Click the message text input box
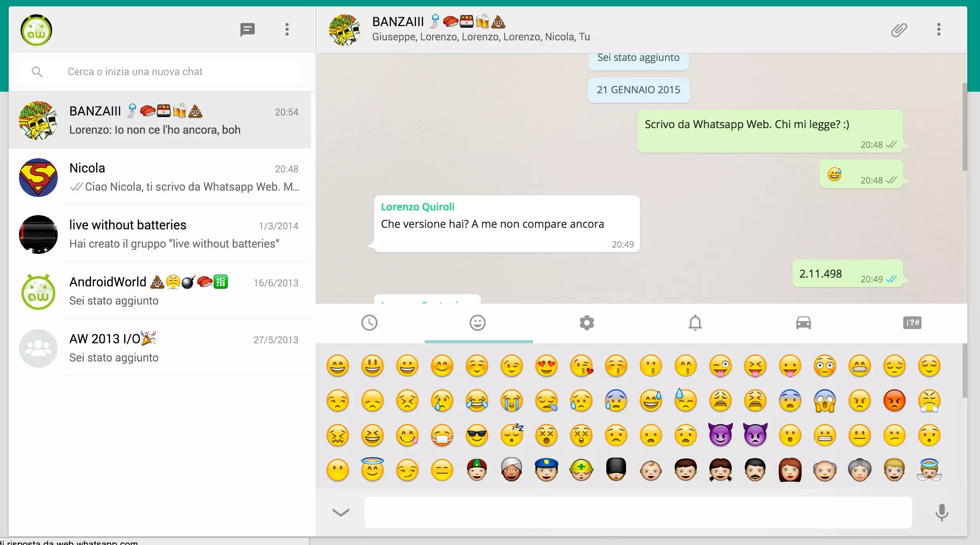Screen dimensions: 980x545 point(638,513)
